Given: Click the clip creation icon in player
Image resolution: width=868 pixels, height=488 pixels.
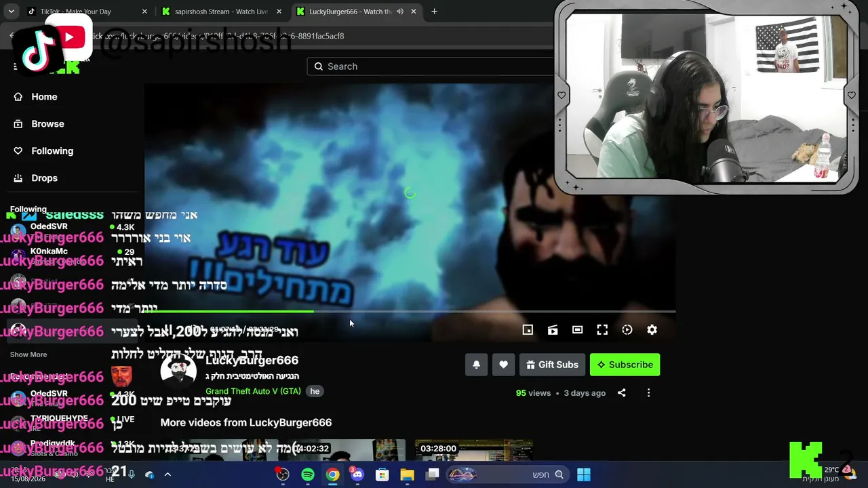Looking at the screenshot, I should (553, 329).
